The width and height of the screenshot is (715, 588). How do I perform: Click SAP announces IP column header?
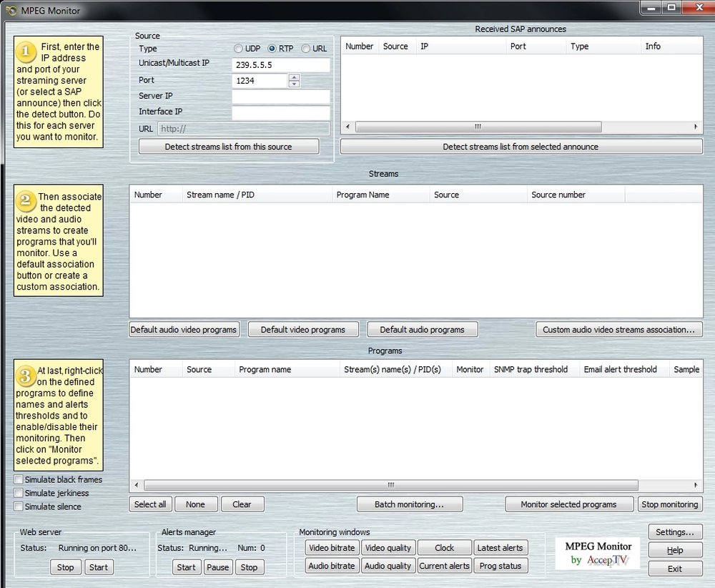pyautogui.click(x=460, y=46)
